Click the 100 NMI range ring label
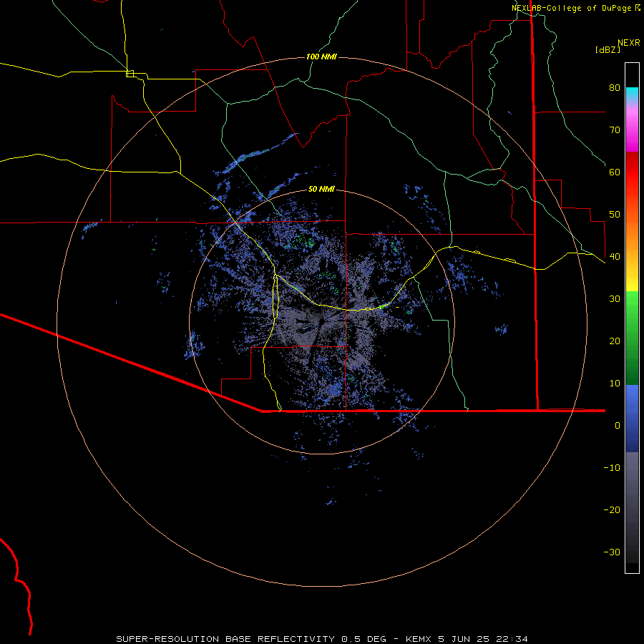The width and height of the screenshot is (644, 644). click(x=321, y=57)
